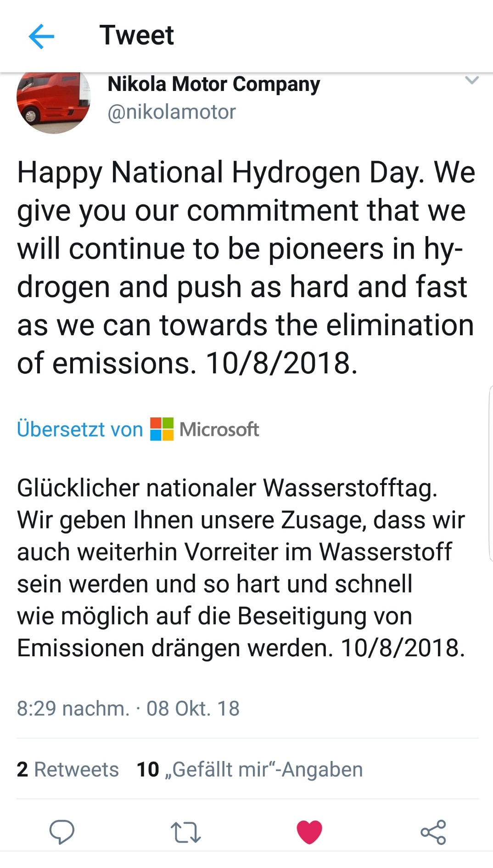Unlike the tweet with the red heart
This screenshot has height=868, width=493.
tap(309, 832)
